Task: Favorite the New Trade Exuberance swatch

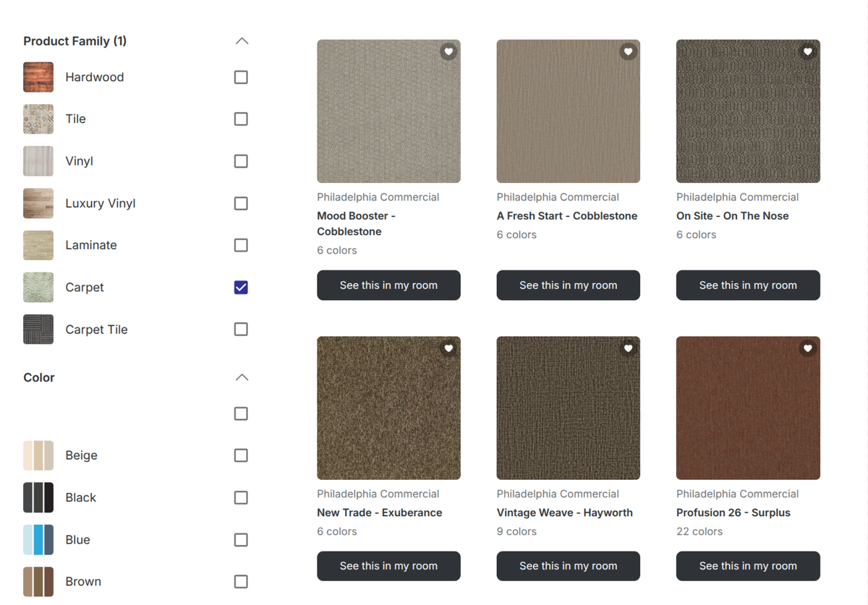Action: click(448, 348)
